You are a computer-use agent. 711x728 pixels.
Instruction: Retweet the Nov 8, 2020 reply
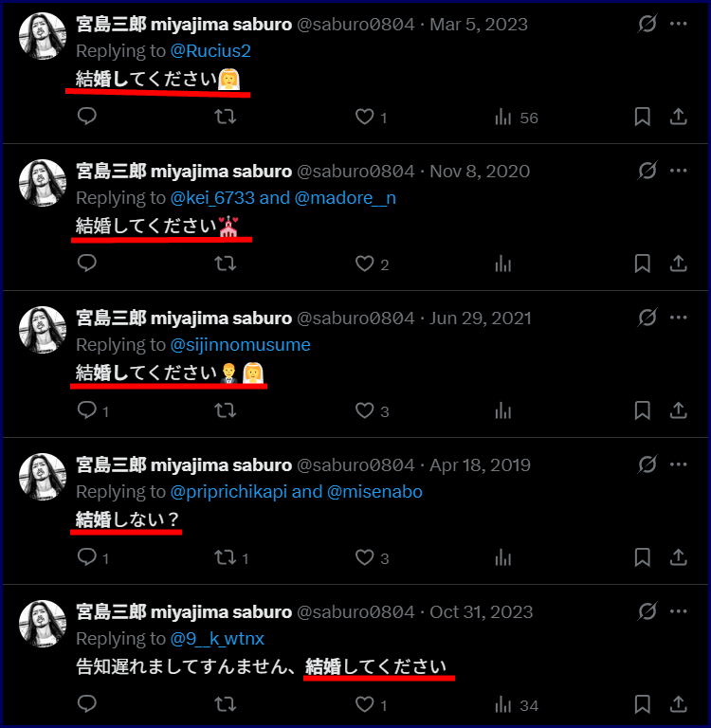(x=226, y=264)
